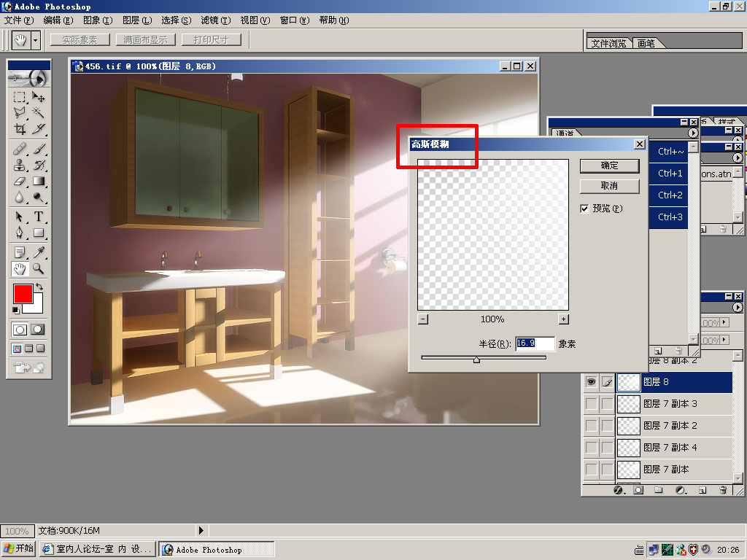747x560 pixels.
Task: Click red foreground color swatch
Action: (x=23, y=293)
